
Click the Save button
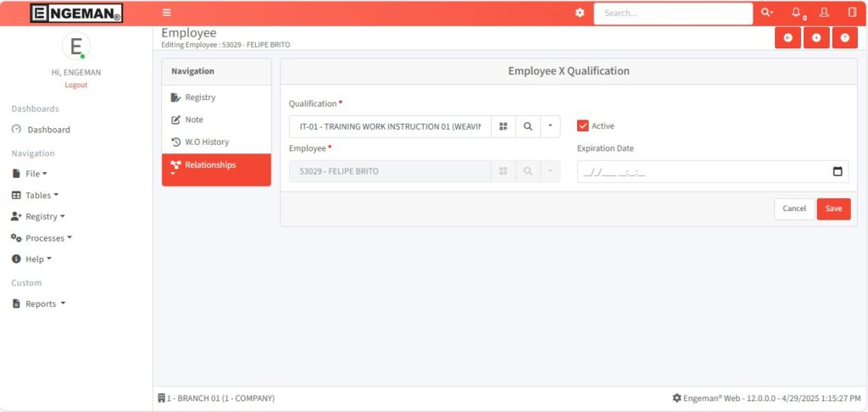833,209
